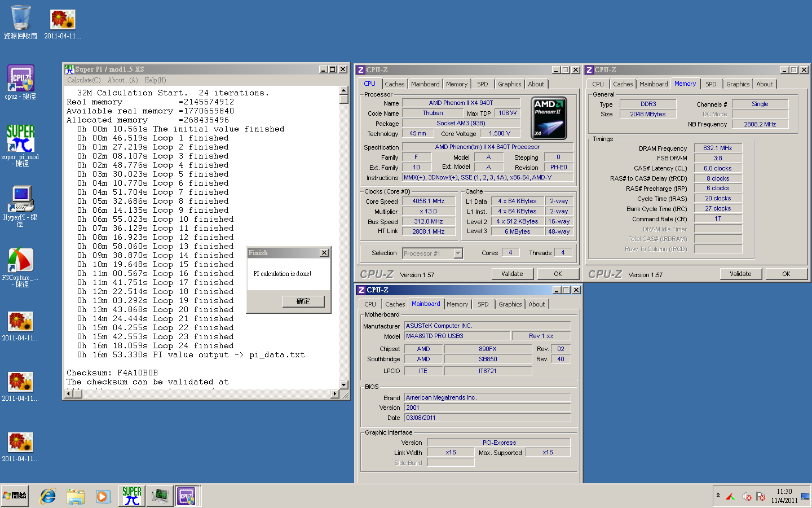Open the FSCapture desktop shortcut
Screen dimensions: 812x508
pos(21,267)
